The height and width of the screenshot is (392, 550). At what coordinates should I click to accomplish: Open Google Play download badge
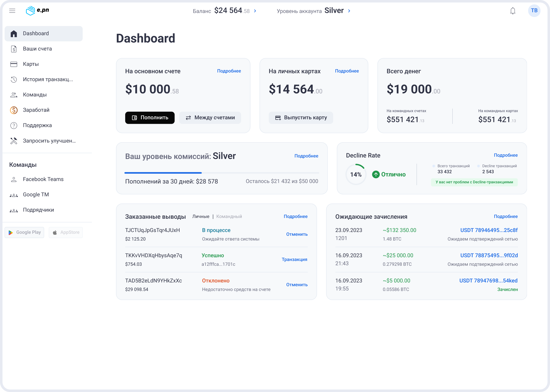click(x=24, y=232)
